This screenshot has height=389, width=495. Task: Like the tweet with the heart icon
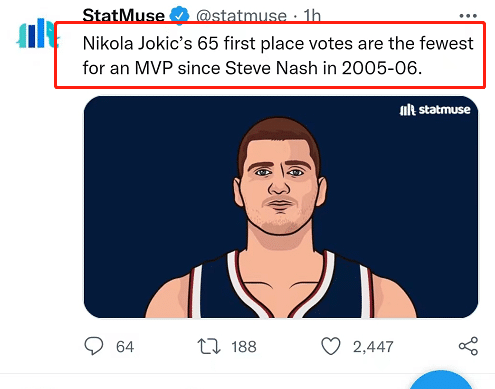331,346
